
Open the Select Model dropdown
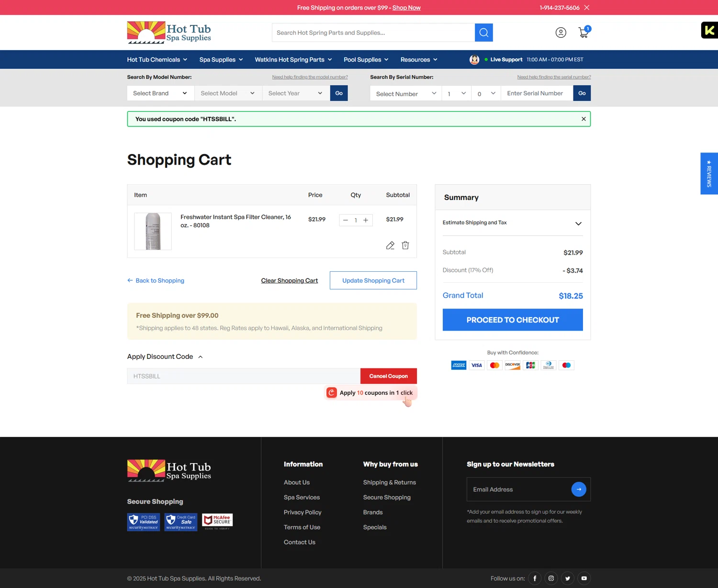(228, 93)
